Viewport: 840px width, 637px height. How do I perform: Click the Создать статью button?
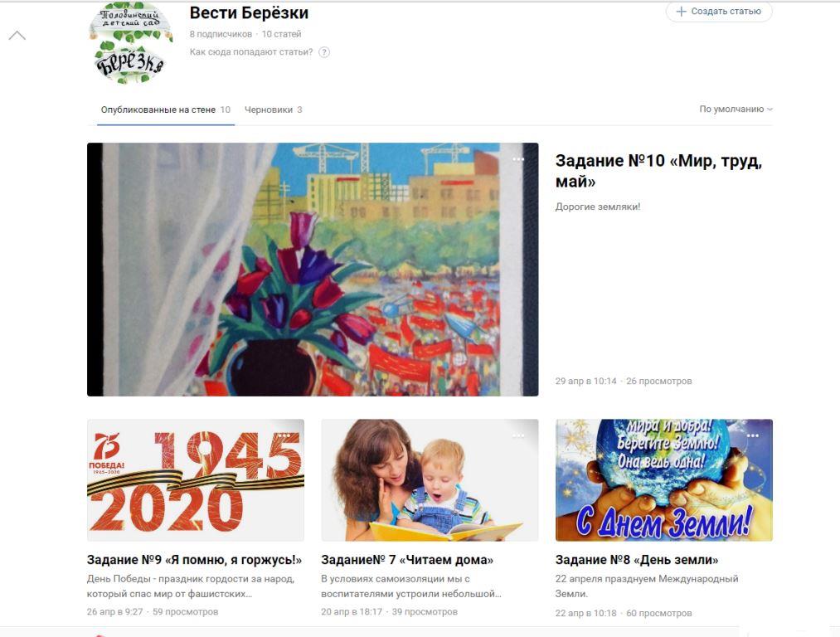pyautogui.click(x=719, y=12)
